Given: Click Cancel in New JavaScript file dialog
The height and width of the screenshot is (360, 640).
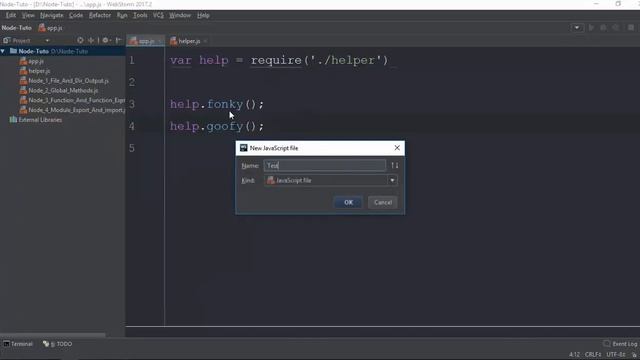Looking at the screenshot, I should point(382,202).
